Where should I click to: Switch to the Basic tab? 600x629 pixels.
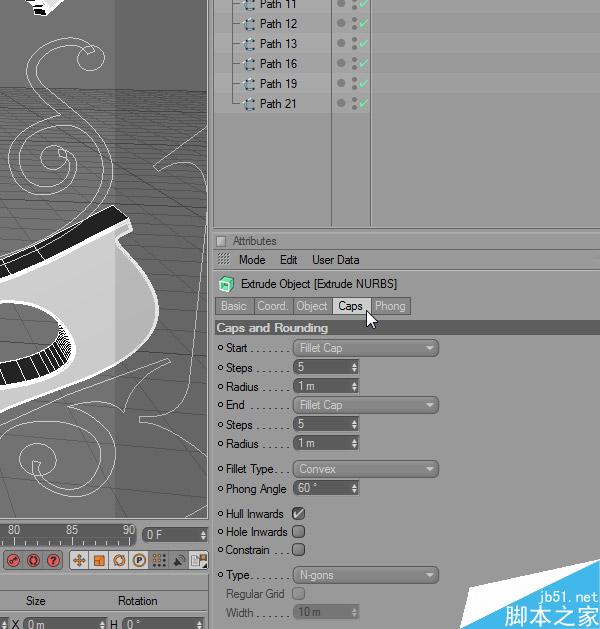click(x=234, y=306)
